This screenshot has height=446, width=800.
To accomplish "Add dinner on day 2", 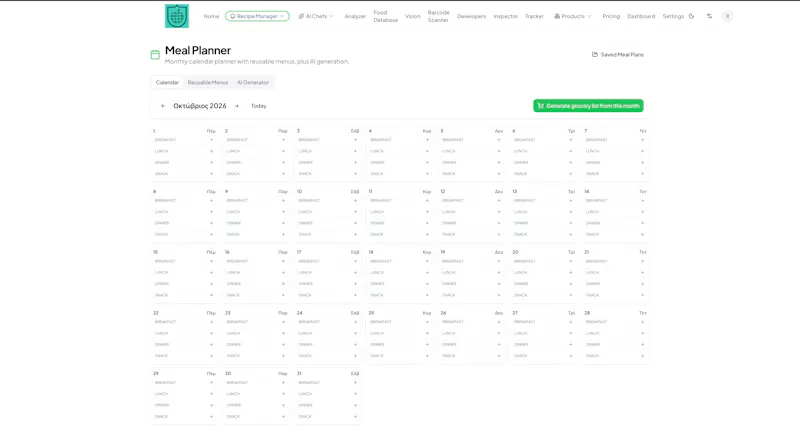I will click(x=284, y=162).
